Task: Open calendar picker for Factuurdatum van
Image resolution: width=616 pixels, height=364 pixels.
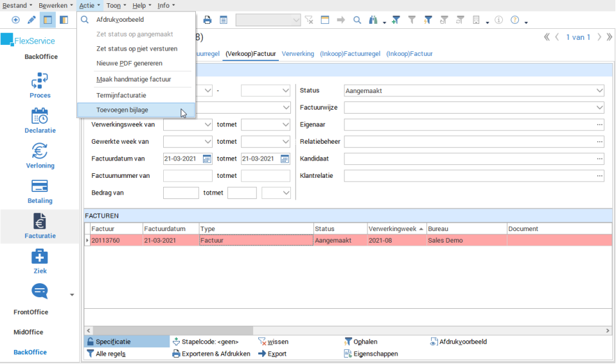Action: [207, 159]
